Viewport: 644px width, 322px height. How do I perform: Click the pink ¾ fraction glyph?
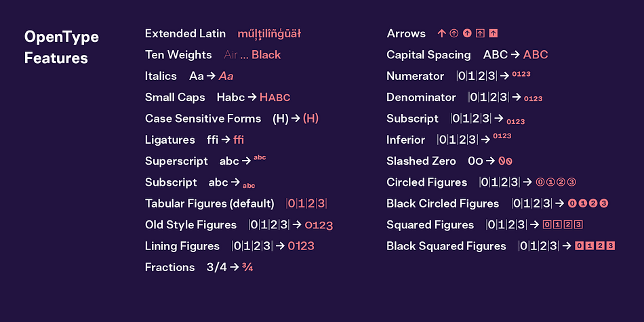[x=247, y=268]
